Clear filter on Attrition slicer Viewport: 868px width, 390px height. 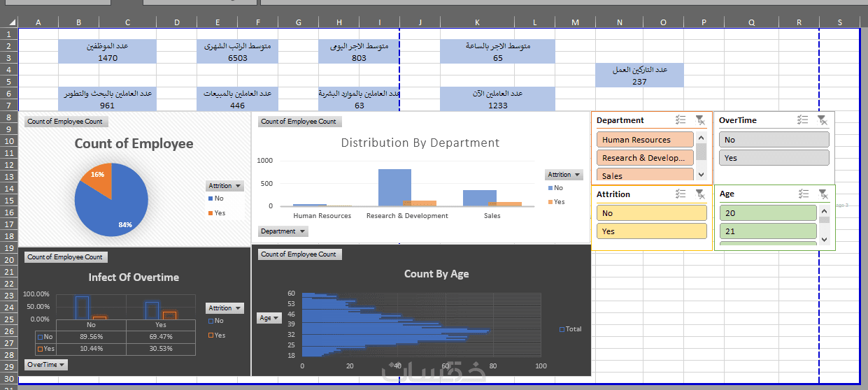(x=700, y=194)
